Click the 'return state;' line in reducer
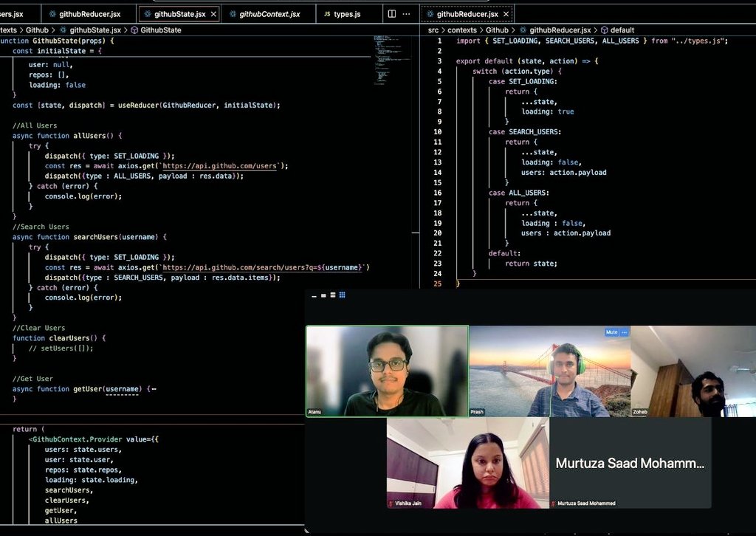This screenshot has width=756, height=536. coord(531,264)
